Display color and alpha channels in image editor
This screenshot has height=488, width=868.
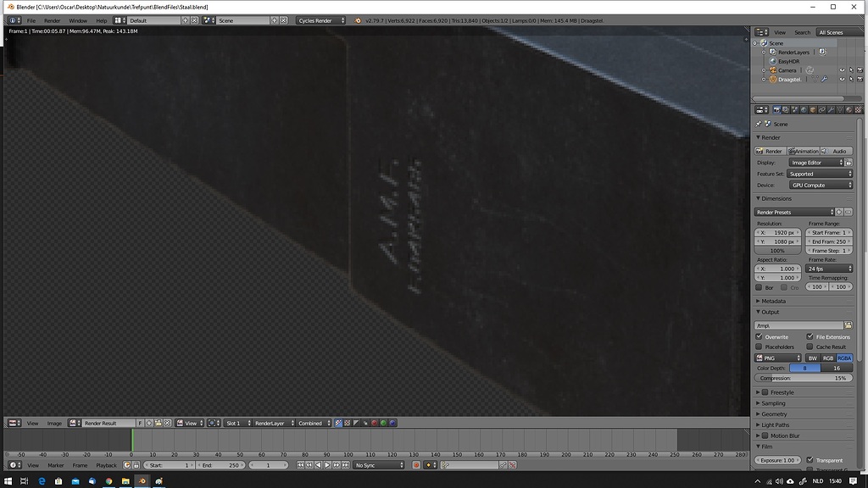pyautogui.click(x=338, y=423)
